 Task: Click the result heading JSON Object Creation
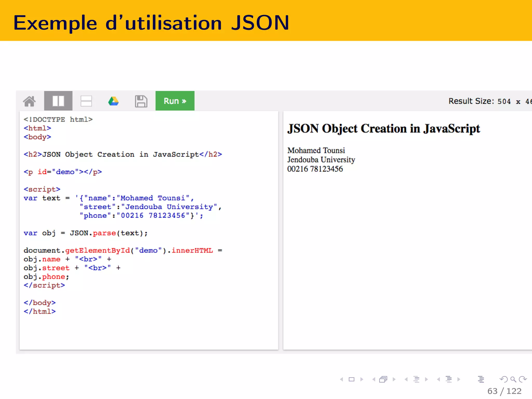tap(384, 129)
